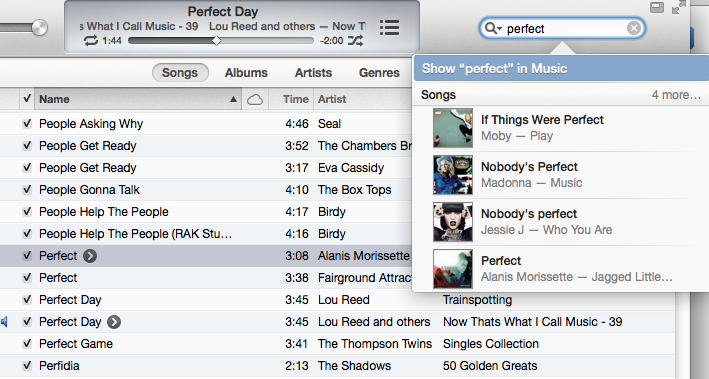
Task: Click the Name column sort arrow
Action: pos(233,99)
